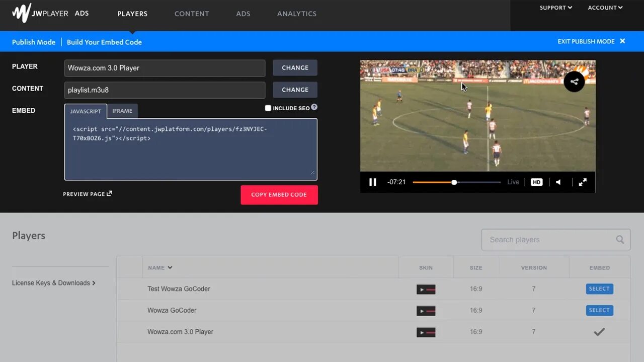Select the Wowza GoCoder player row SELECT button
This screenshot has width=644, height=362.
pos(599,310)
